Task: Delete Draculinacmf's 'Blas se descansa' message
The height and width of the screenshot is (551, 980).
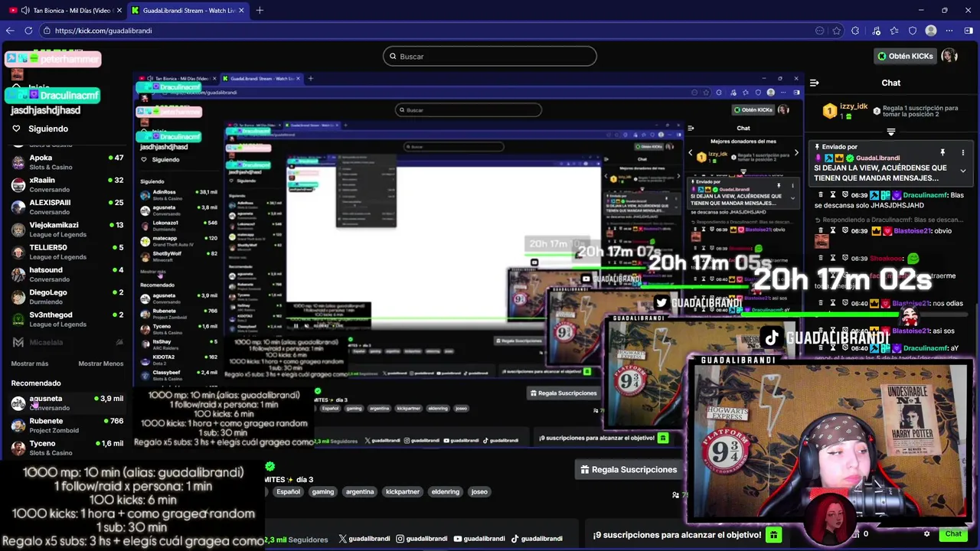Action: pyautogui.click(x=822, y=195)
